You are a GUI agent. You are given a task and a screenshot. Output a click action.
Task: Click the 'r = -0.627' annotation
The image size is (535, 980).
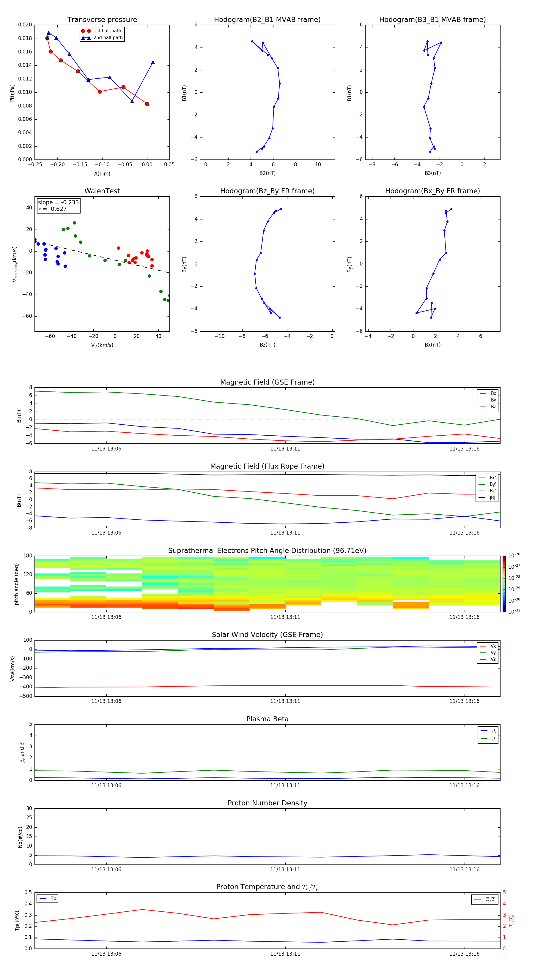click(53, 209)
